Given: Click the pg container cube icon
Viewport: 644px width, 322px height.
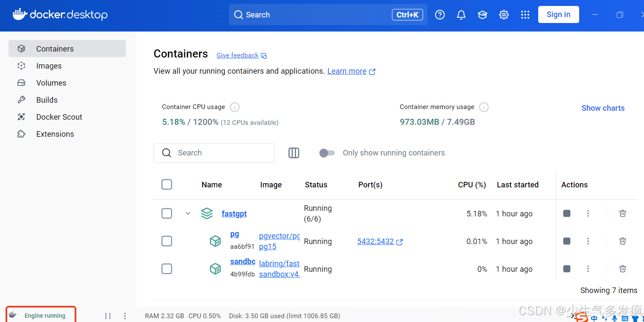Looking at the screenshot, I should [x=215, y=241].
